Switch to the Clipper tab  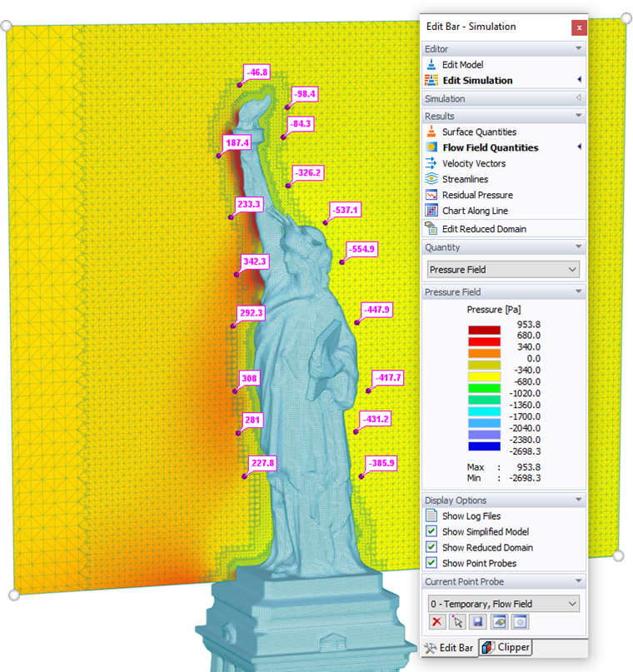[506, 647]
